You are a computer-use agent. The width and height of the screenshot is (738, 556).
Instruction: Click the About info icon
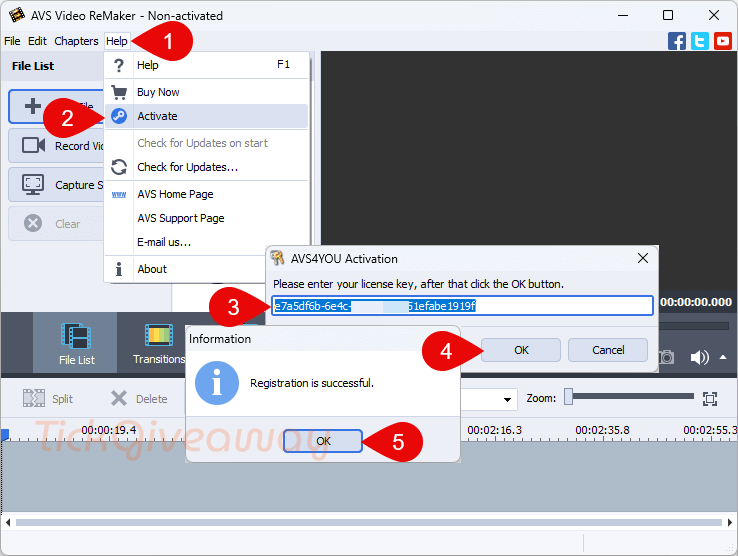119,269
